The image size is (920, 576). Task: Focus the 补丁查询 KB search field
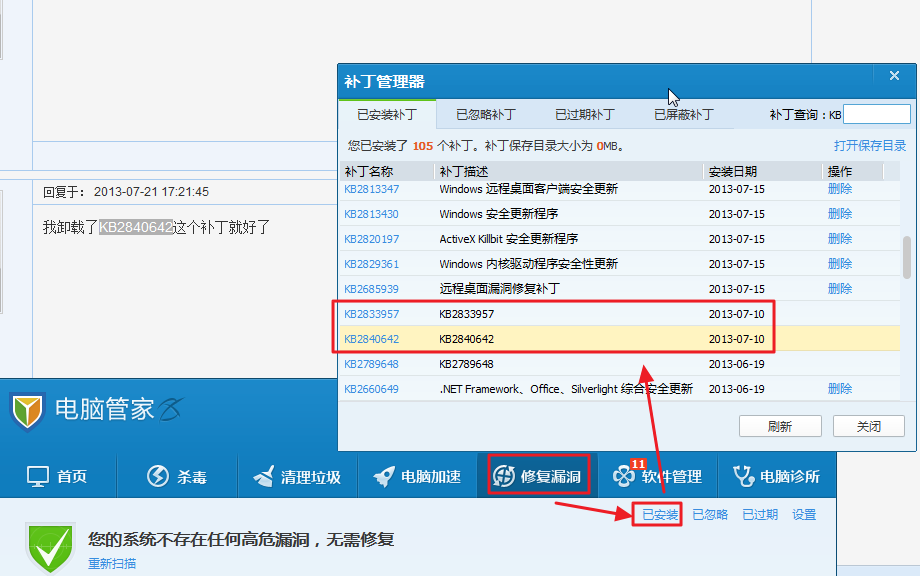click(x=877, y=114)
